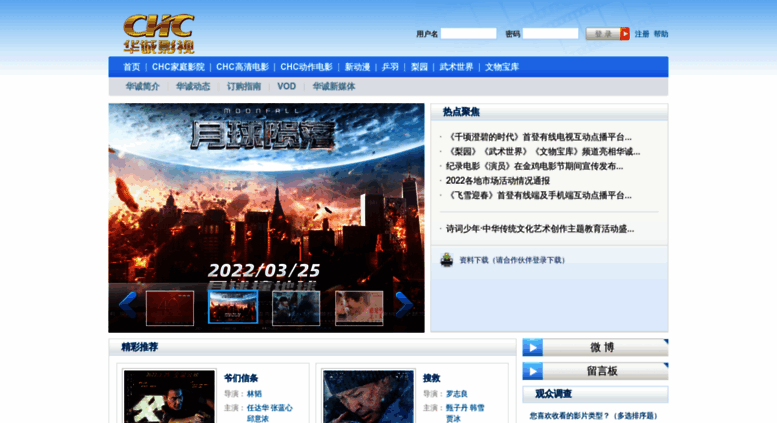This screenshot has width=777, height=423.
Task: Select the fourth carousel thumbnail with a face
Action: pos(359,308)
